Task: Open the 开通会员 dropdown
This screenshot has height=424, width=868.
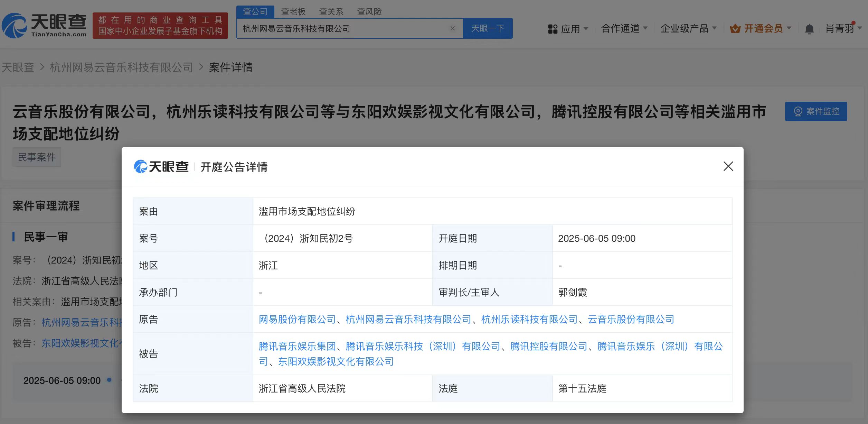Action: [x=789, y=28]
